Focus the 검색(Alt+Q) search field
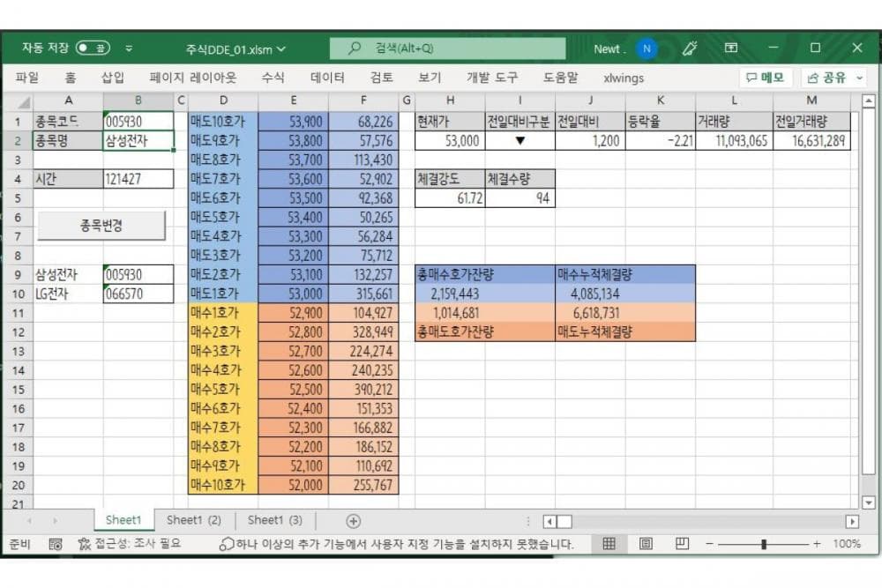This screenshot has width=882, height=588. coord(448,48)
